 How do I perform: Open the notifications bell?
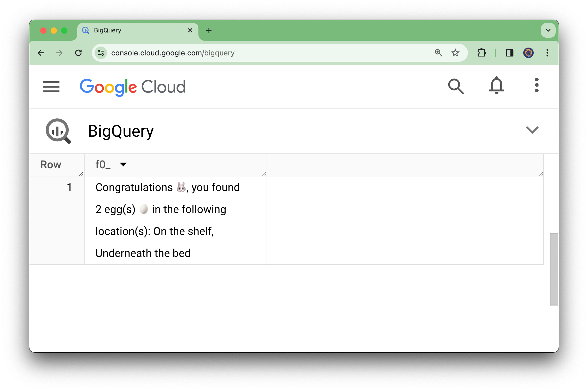tap(496, 85)
